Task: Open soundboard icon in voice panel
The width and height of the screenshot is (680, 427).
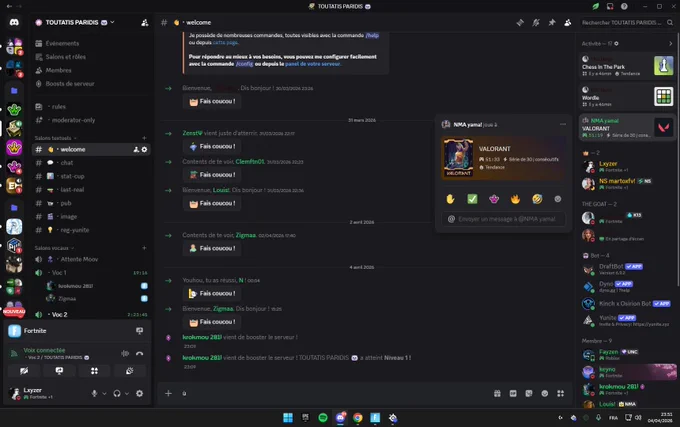Action: pyautogui.click(x=129, y=371)
